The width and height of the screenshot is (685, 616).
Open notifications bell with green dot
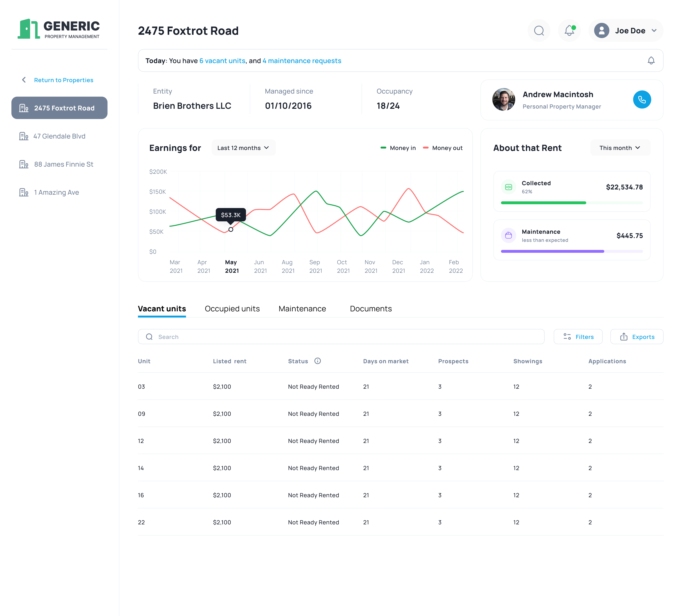click(569, 31)
